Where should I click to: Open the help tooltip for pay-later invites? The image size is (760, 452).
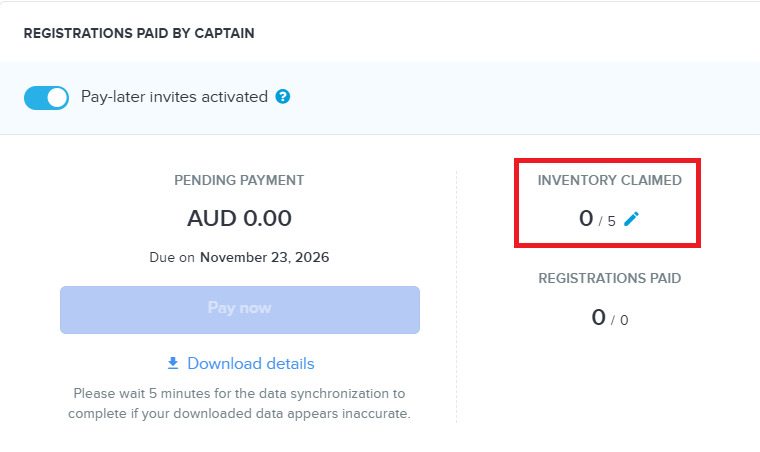tap(283, 97)
